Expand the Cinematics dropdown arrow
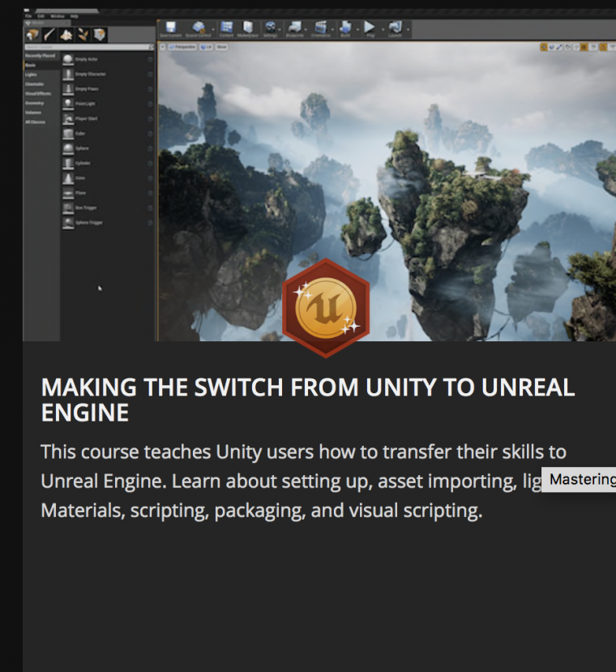Screen dimensions: 616x672 (x=332, y=29)
